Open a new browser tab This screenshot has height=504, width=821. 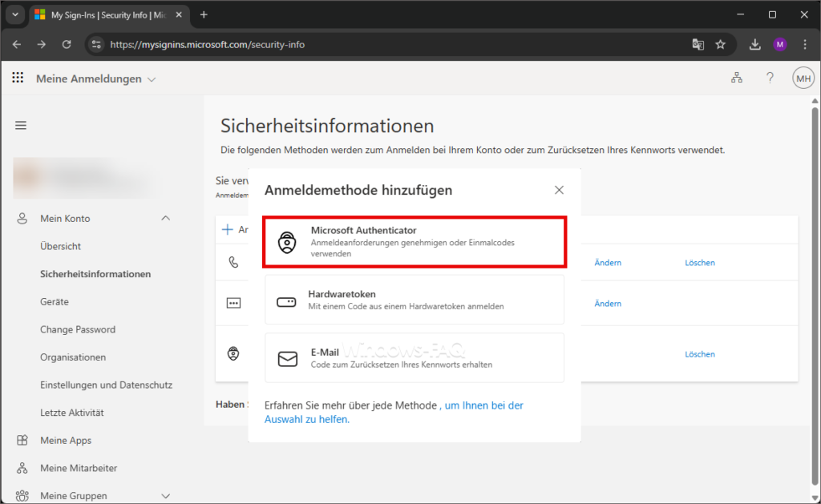click(204, 14)
